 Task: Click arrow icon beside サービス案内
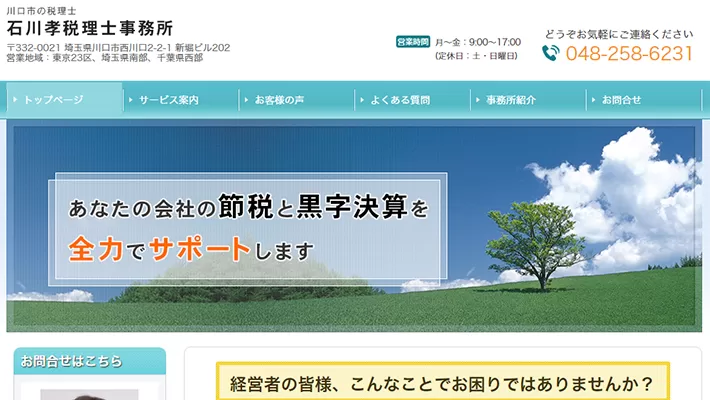(131, 100)
